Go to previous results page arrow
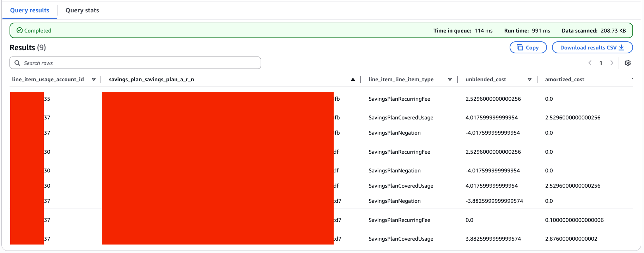 click(x=590, y=63)
